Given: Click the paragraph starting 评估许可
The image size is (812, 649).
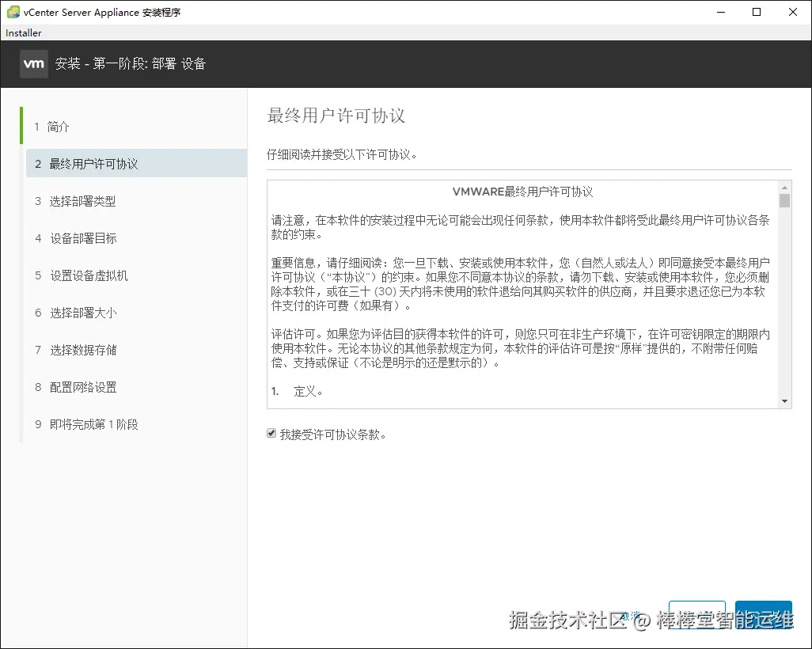Looking at the screenshot, I should (521, 348).
